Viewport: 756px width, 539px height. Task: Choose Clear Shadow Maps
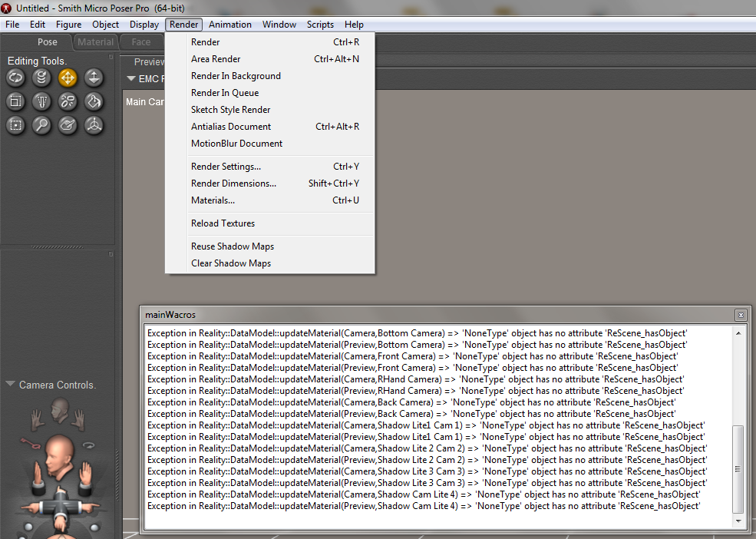pos(270,263)
